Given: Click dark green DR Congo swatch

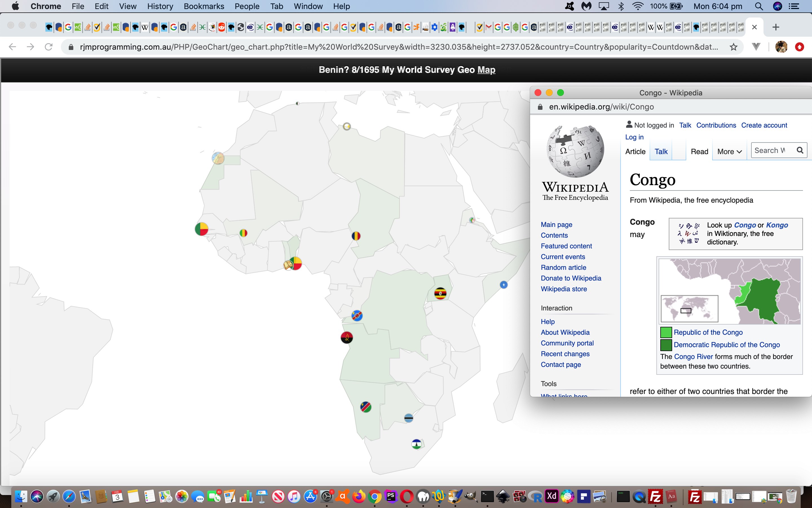Looking at the screenshot, I should 666,345.
